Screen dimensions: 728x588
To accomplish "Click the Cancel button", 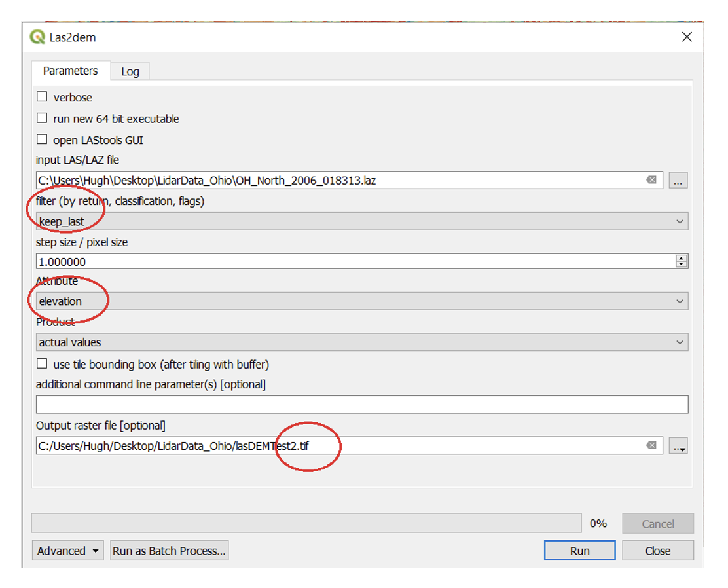I will pos(658,524).
